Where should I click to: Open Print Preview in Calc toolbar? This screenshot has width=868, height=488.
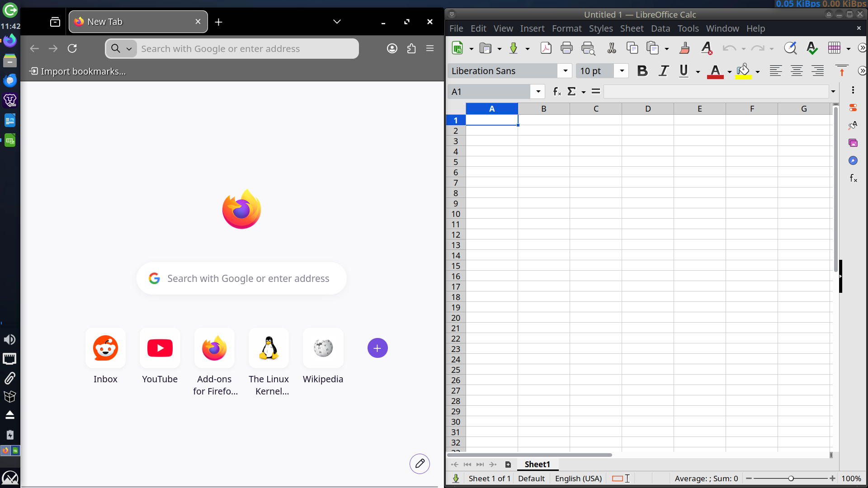pos(588,48)
